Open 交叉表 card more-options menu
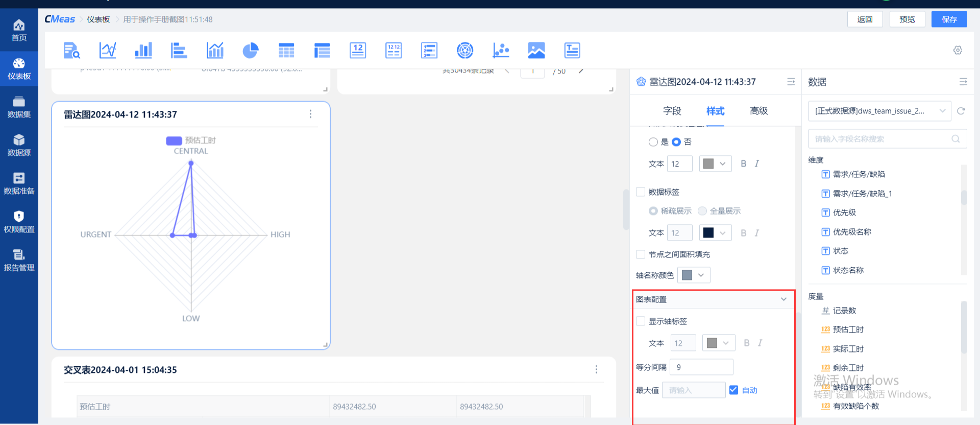This screenshot has width=980, height=425. pos(596,369)
